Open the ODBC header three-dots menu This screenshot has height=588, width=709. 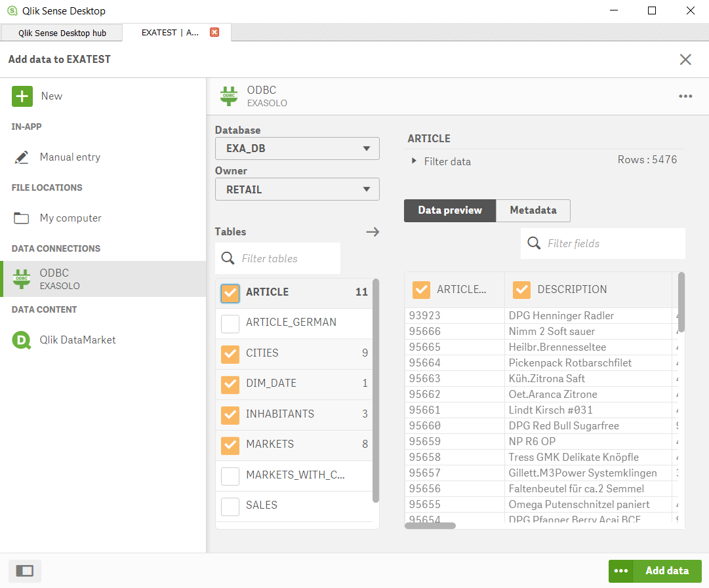tap(685, 96)
